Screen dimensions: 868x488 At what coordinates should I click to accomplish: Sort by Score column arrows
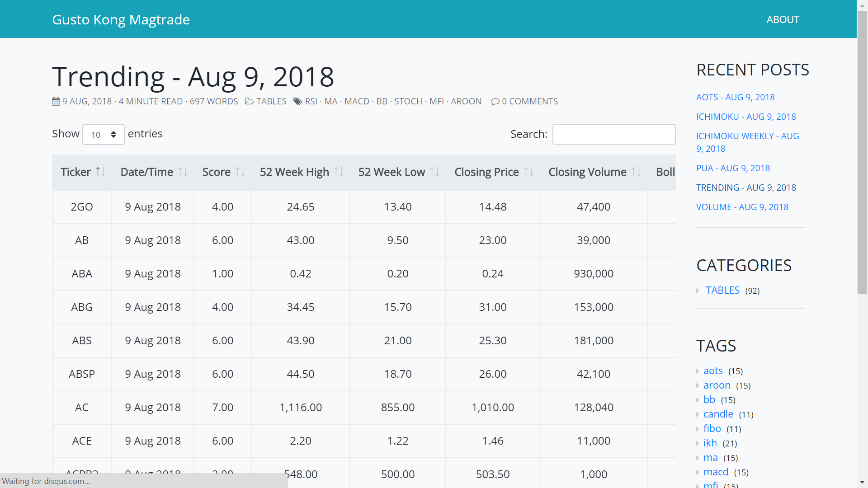click(240, 172)
